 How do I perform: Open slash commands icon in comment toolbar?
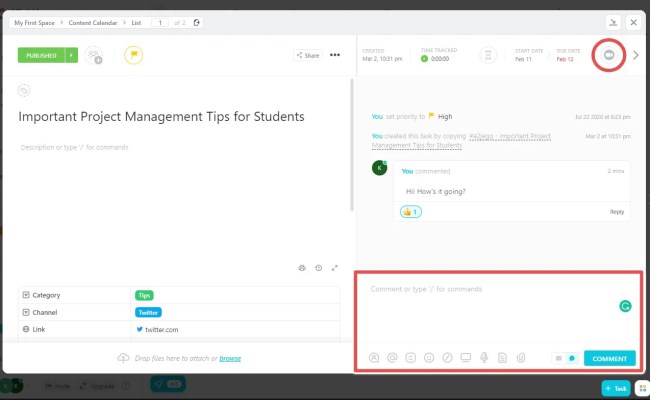click(x=447, y=357)
